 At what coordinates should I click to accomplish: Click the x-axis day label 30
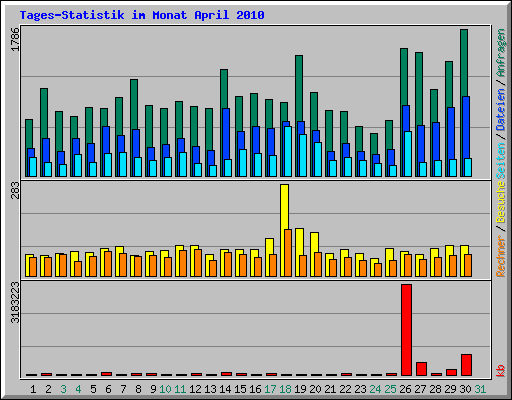(x=465, y=389)
